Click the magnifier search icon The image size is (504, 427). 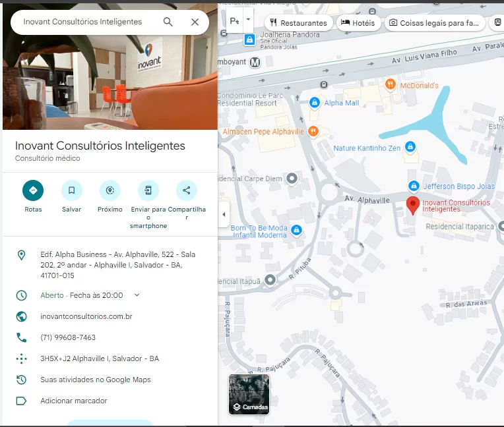coord(168,22)
